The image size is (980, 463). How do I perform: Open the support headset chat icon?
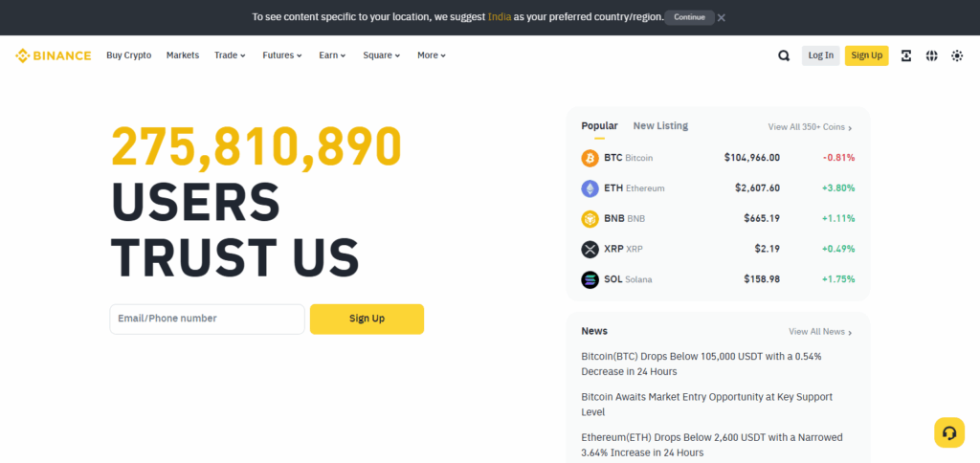coord(948,432)
